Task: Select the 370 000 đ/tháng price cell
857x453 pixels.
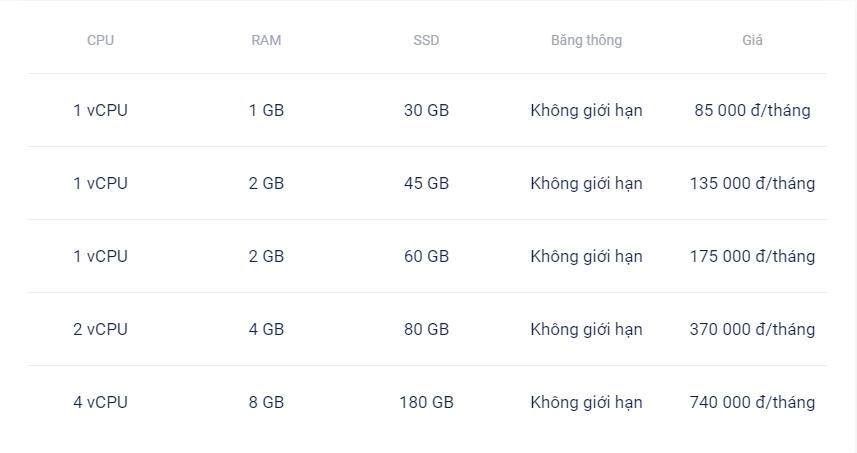Action: [x=752, y=329]
